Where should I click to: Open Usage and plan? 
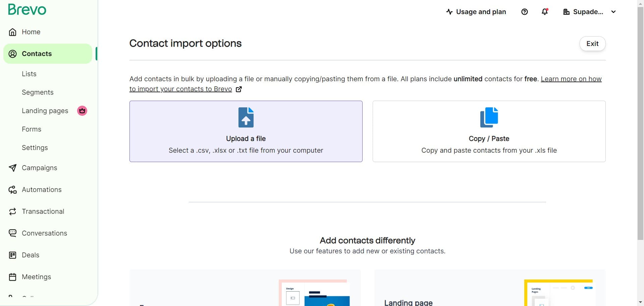pos(476,12)
